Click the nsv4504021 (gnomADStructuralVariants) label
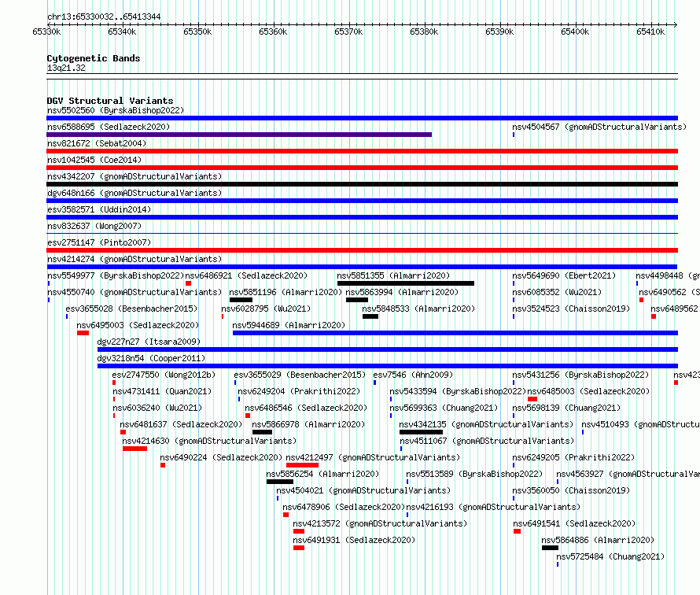Image resolution: width=700 pixels, height=595 pixels. click(363, 490)
